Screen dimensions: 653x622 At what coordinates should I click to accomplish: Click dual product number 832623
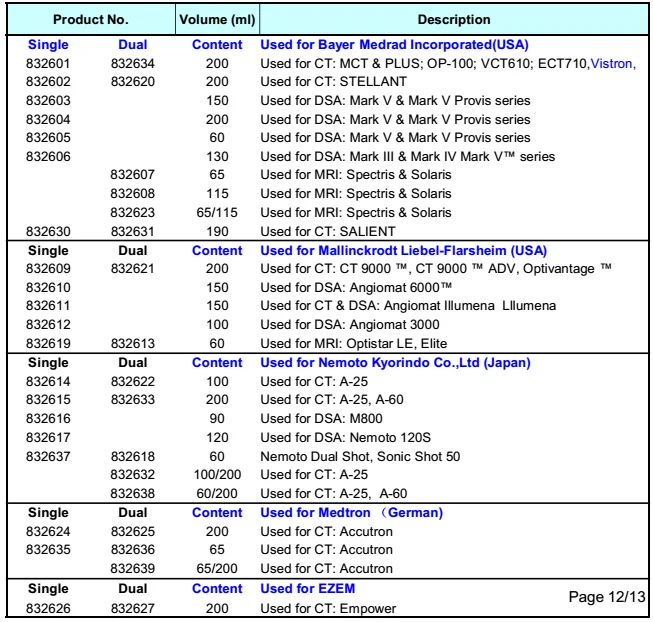pos(133,213)
